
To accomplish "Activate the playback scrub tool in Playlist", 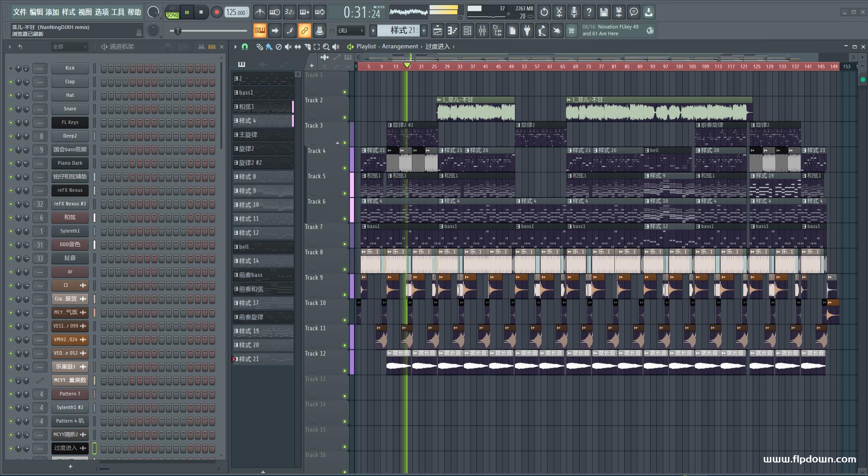I will click(x=335, y=47).
